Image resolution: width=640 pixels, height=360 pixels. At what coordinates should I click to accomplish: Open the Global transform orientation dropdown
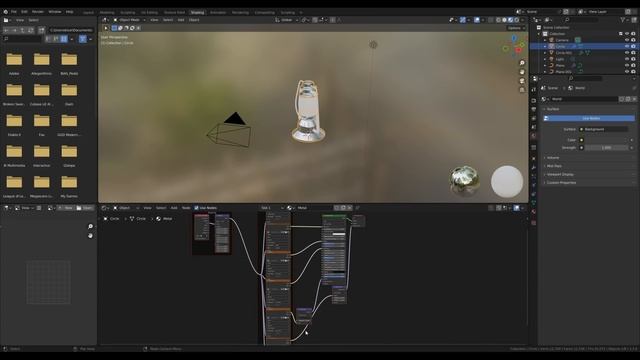(287, 20)
